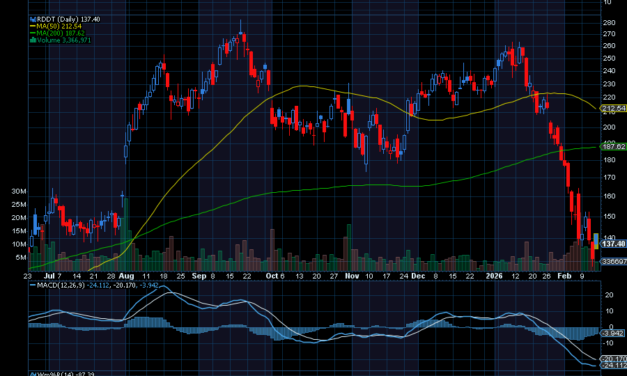Click the green 187.62 price tag on right axis
Viewport: 627px width, 376px height.
click(614, 147)
